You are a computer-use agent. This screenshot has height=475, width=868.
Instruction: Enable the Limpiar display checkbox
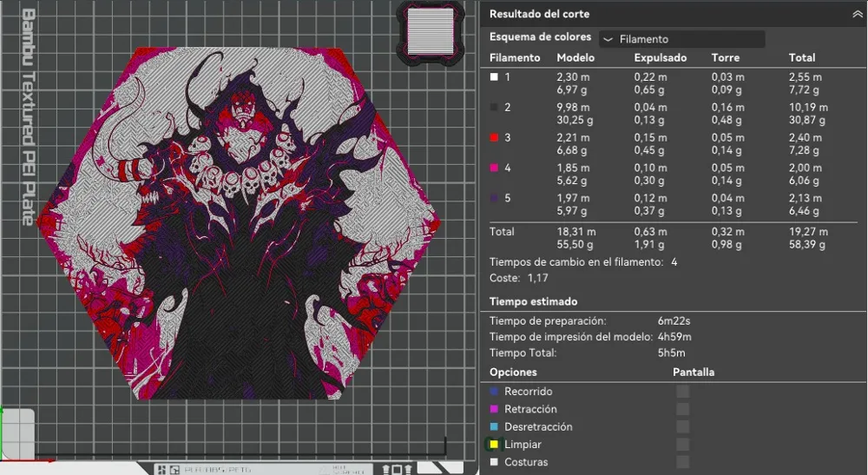(682, 445)
